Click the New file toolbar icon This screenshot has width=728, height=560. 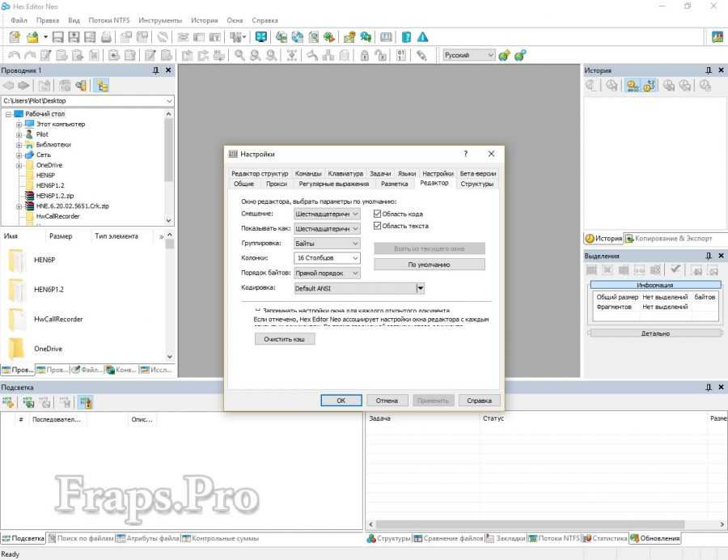click(15, 37)
